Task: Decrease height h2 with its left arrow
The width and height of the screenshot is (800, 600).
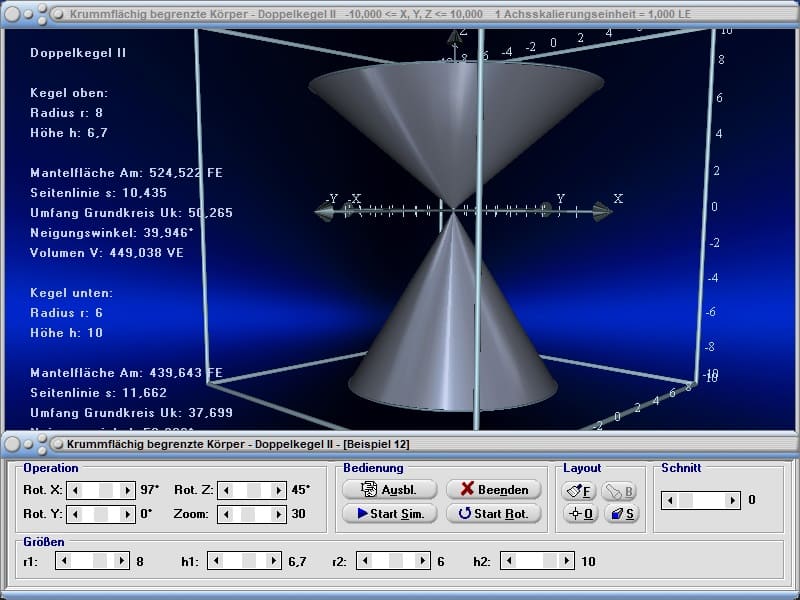Action: pos(509,561)
